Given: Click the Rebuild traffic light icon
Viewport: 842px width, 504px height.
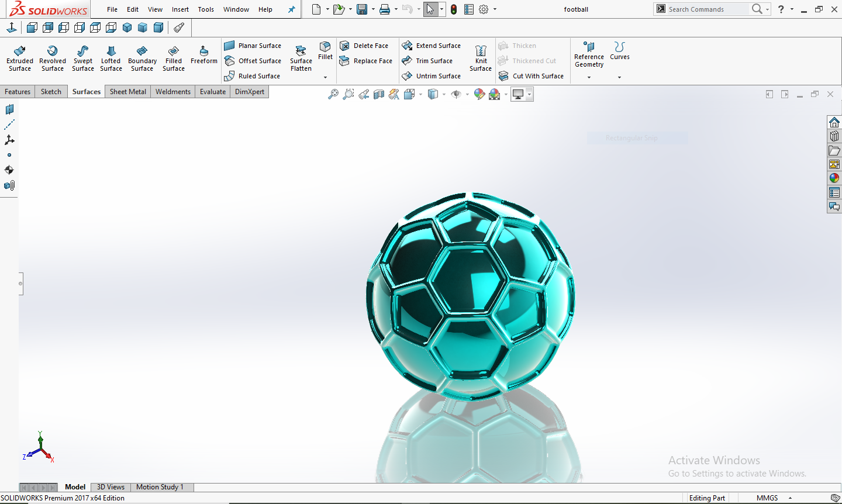Looking at the screenshot, I should point(454,9).
